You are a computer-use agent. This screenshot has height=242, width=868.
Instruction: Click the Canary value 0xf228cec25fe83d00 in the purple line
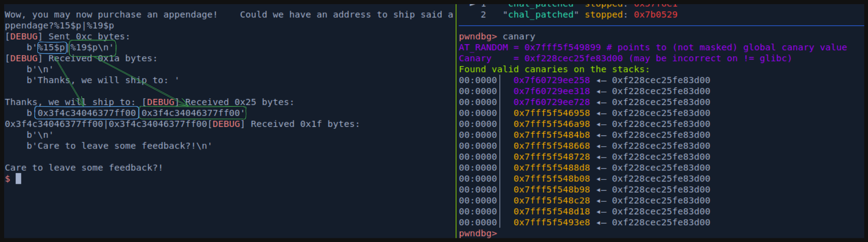(573, 58)
